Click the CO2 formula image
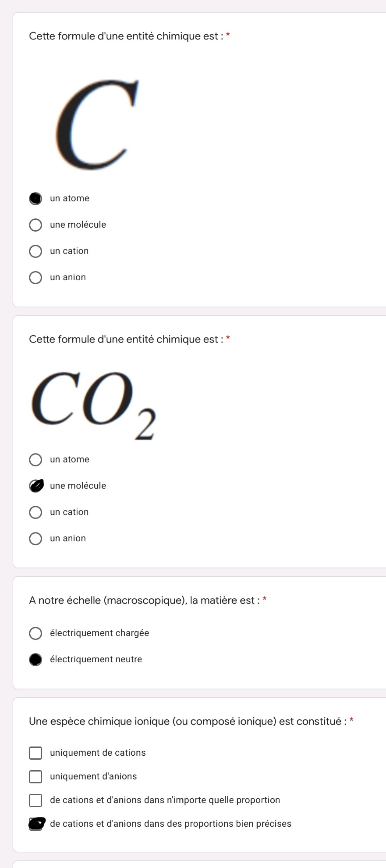The width and height of the screenshot is (386, 868). [93, 404]
